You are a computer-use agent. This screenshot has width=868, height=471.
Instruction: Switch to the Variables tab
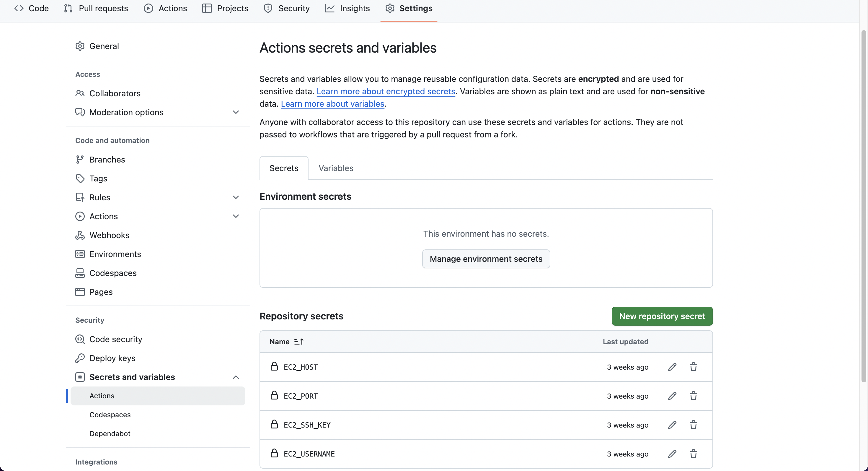[336, 168]
